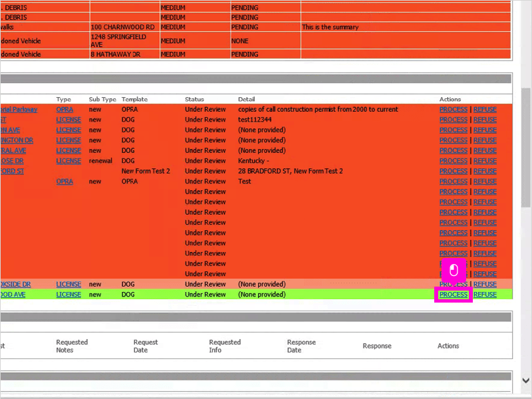This screenshot has width=532, height=399.
Task: Select the 1248 SPRINGFIELD AVE address cell
Action: click(125, 41)
